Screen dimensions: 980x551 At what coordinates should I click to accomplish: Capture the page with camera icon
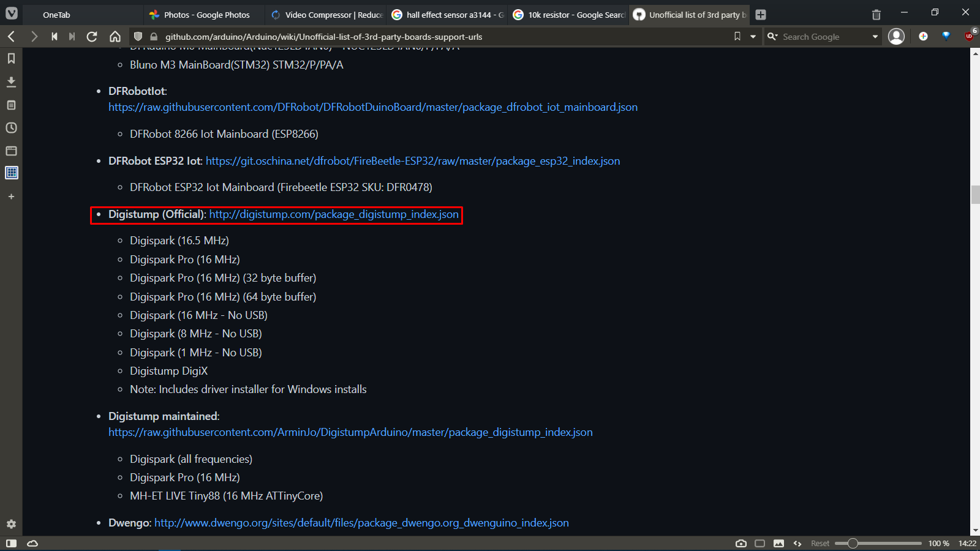(x=741, y=543)
